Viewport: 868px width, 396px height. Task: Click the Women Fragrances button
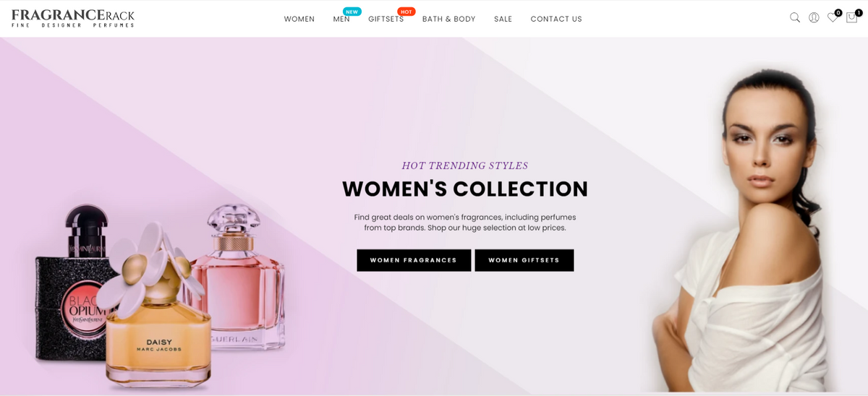coord(414,260)
